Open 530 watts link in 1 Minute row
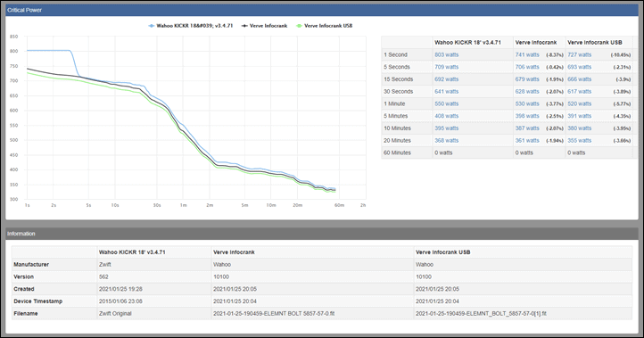Image resolution: width=644 pixels, height=338 pixels. point(527,104)
